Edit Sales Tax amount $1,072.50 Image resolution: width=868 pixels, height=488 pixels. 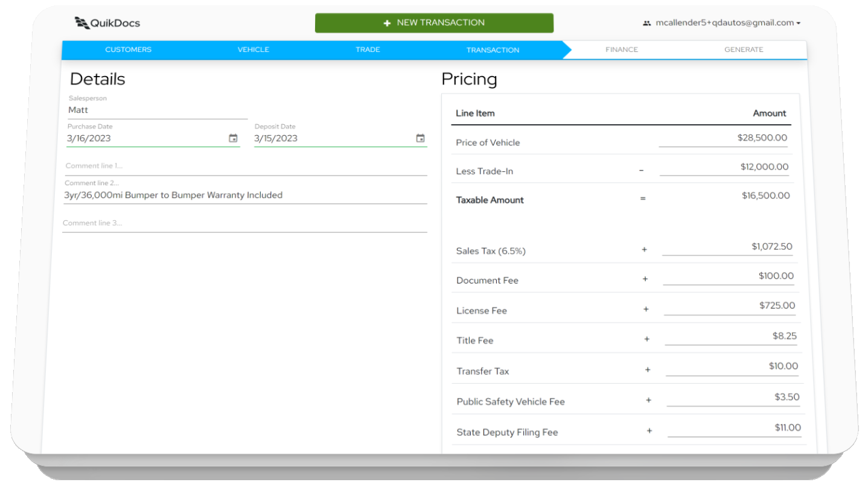coord(727,247)
